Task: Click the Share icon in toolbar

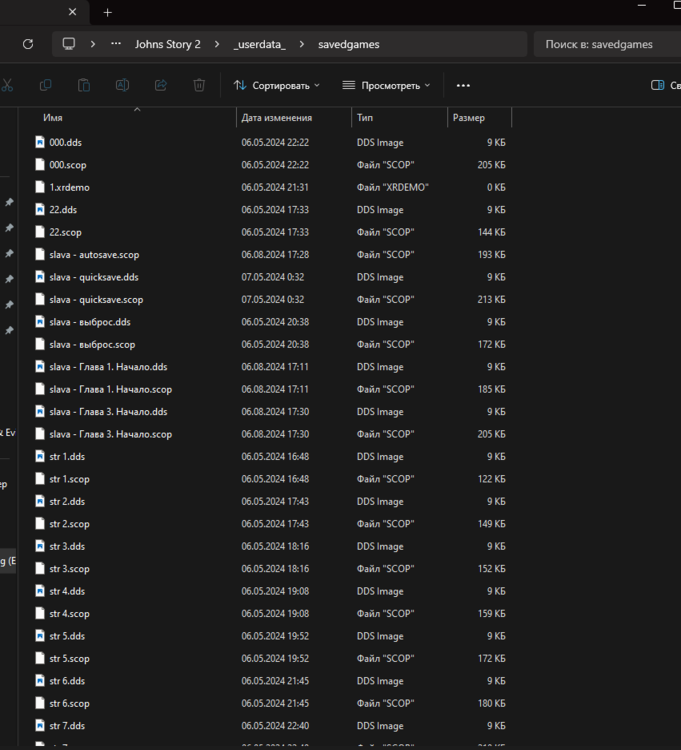Action: point(161,86)
